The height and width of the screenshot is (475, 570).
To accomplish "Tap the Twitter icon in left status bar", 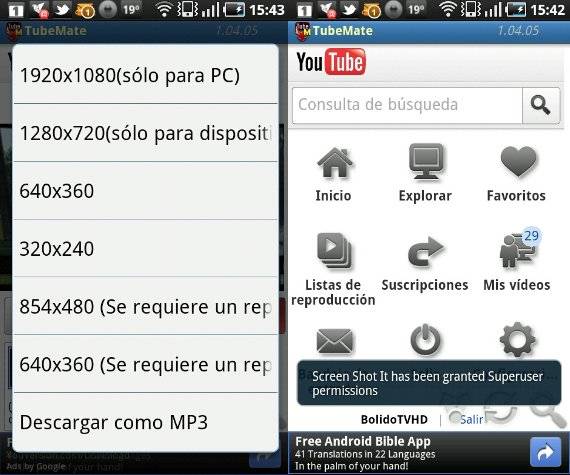I will tap(63, 9).
